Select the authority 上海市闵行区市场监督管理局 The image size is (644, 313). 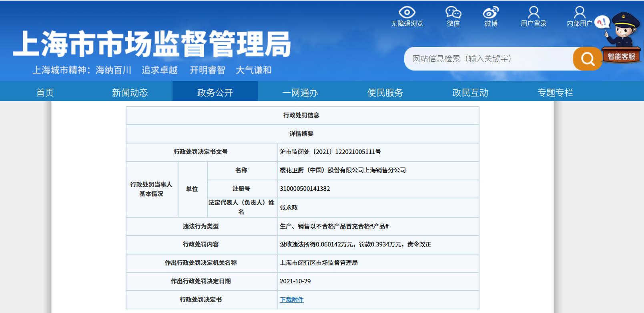[319, 263]
